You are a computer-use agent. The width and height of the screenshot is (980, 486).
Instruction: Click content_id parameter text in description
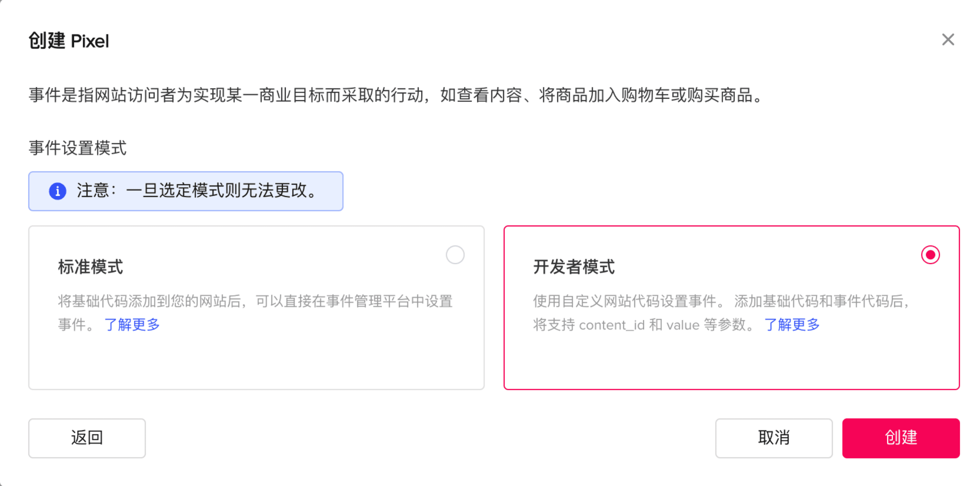click(x=612, y=325)
